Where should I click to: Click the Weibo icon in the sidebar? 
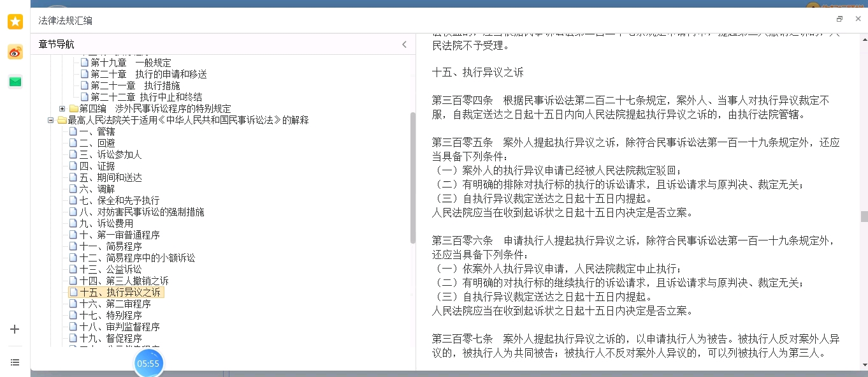click(15, 52)
